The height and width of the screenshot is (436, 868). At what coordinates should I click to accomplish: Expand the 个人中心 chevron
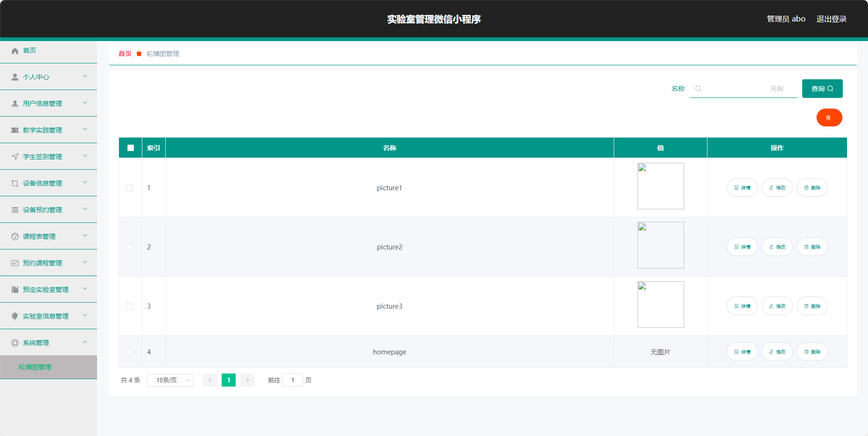coord(85,76)
